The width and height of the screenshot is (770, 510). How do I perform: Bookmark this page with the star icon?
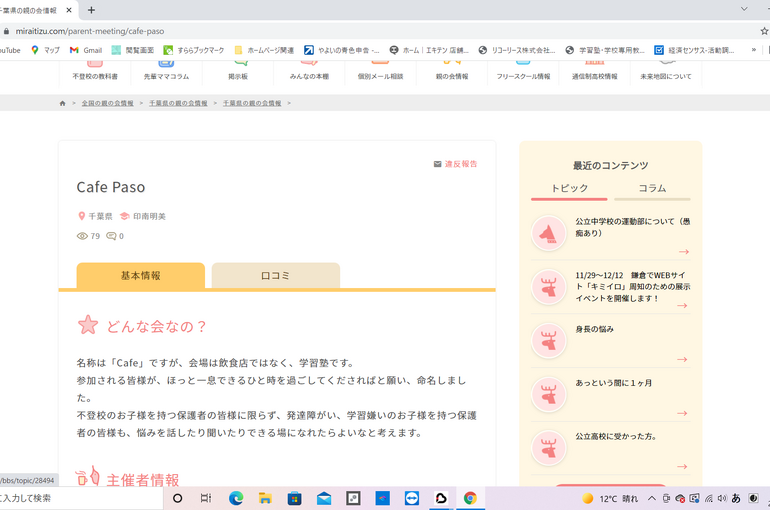coord(764,31)
